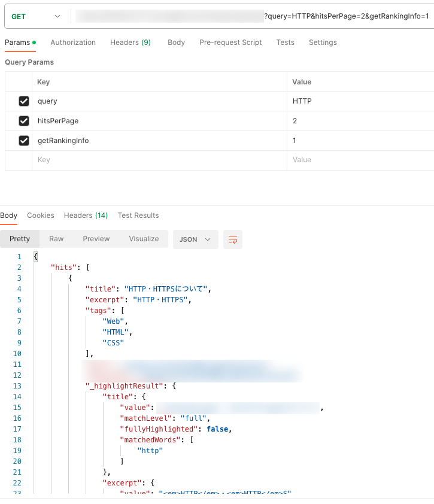Switch to the Params tab
Image resolution: width=434 pixels, height=504 pixels.
[20, 42]
